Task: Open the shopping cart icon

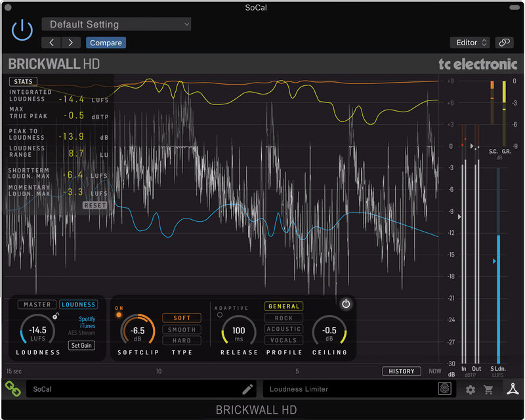Action: pyautogui.click(x=488, y=390)
